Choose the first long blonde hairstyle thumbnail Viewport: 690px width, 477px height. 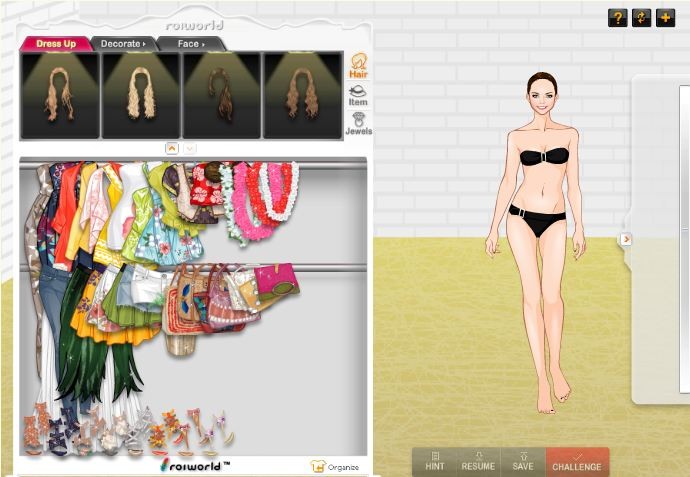pyautogui.click(x=60, y=96)
